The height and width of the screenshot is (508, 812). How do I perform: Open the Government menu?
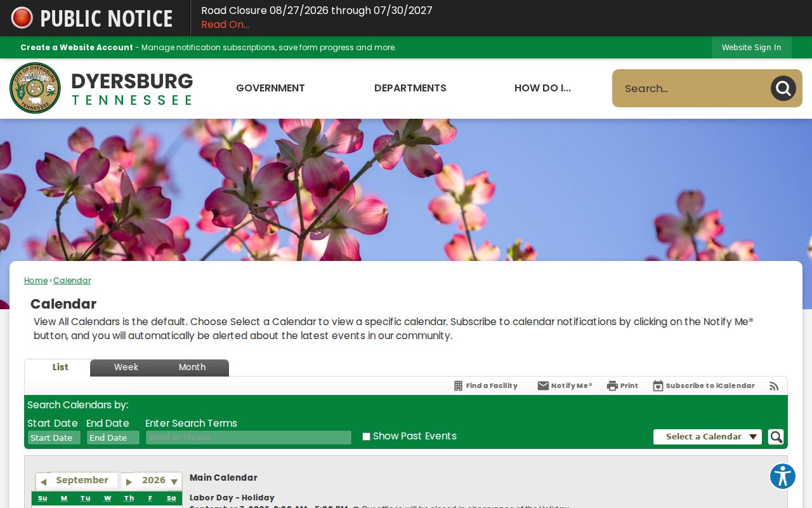270,88
